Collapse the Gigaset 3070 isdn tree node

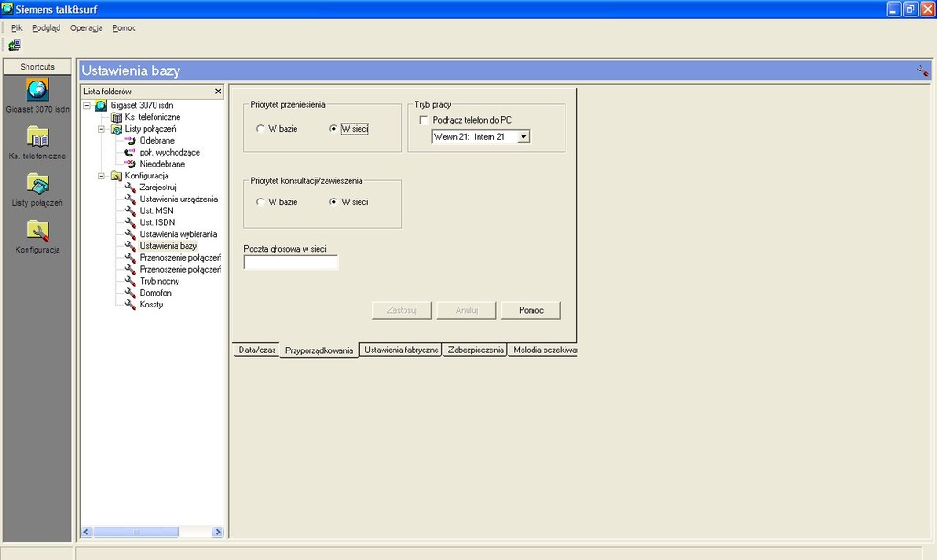(87, 106)
